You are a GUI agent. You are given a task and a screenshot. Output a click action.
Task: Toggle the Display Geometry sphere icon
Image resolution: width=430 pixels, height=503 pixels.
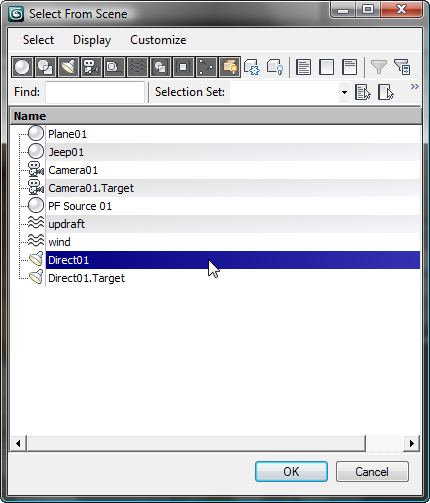coord(22,67)
